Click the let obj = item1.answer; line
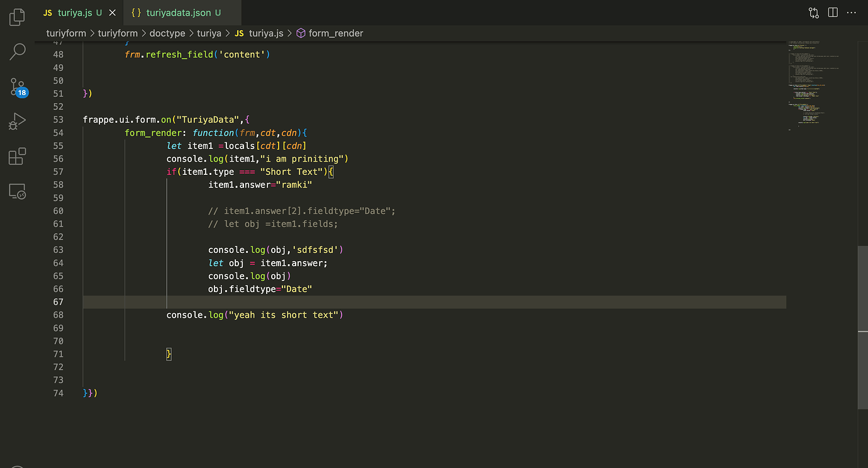This screenshot has width=868, height=468. 268,263
